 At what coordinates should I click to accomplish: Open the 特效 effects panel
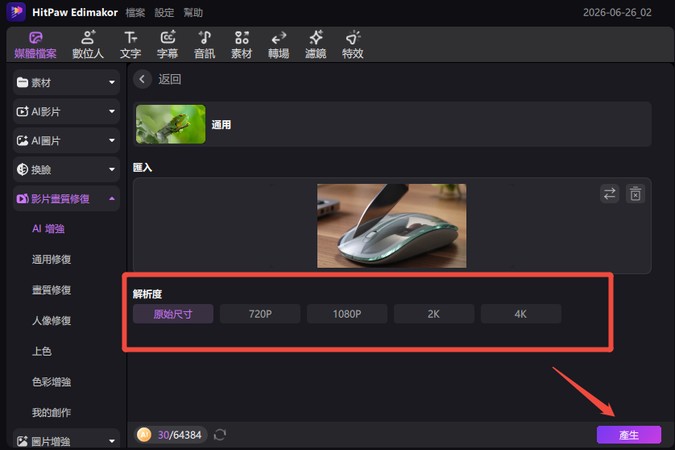(x=353, y=44)
